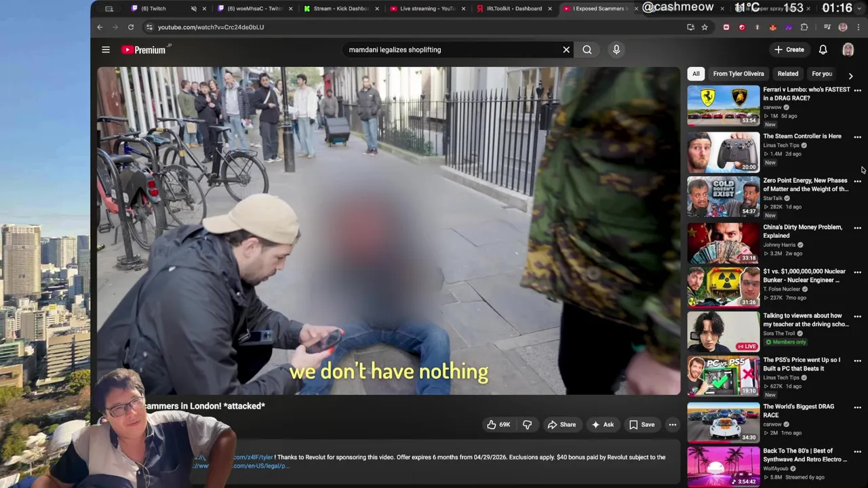Clear the search box text
868x488 pixels.
click(566, 49)
